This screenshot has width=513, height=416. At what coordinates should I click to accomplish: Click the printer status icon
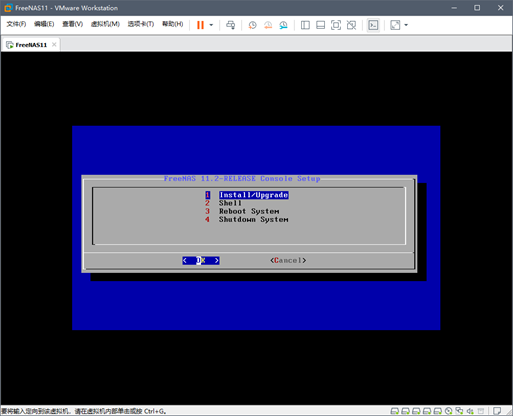click(x=481, y=411)
